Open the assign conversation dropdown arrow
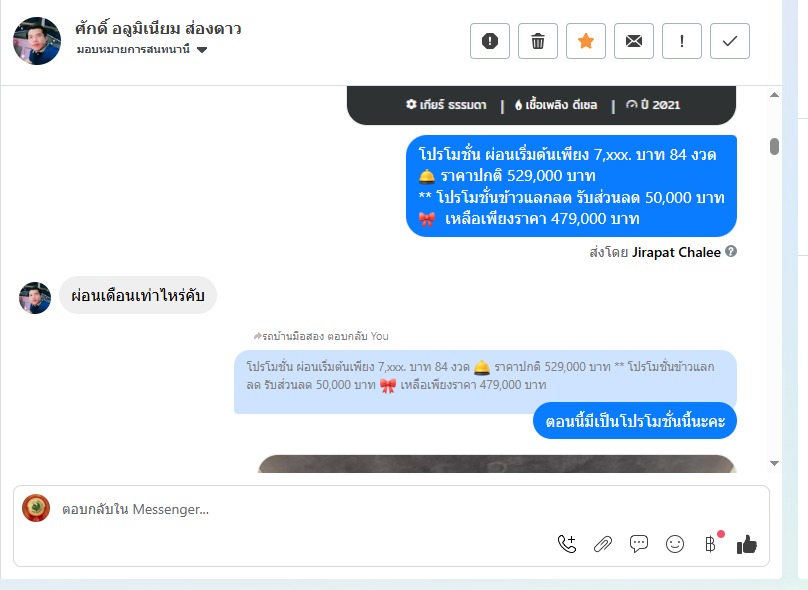Viewport: 808px width, 590px height. point(202,50)
